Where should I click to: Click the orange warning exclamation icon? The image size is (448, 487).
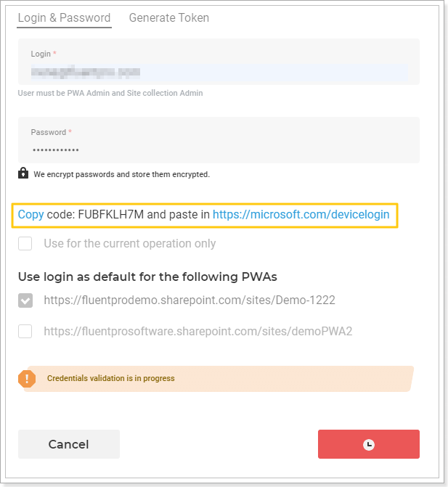click(x=27, y=379)
